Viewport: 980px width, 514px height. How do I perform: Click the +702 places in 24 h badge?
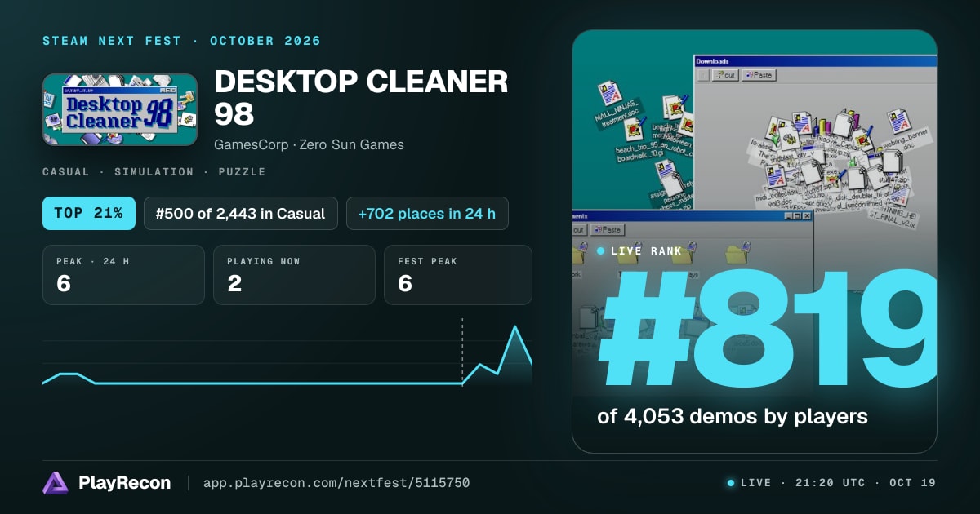pos(427,214)
